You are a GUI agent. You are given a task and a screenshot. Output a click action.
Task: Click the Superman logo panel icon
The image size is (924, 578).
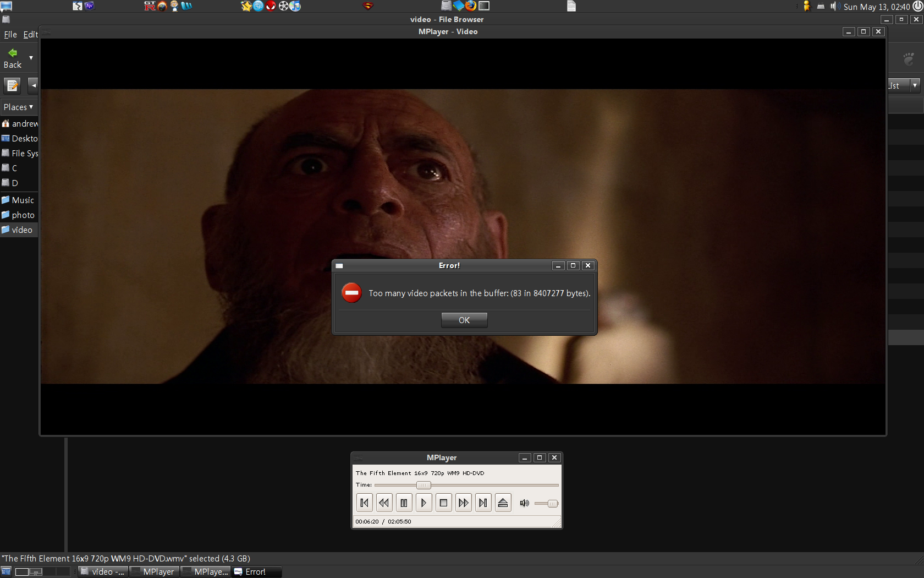point(369,6)
